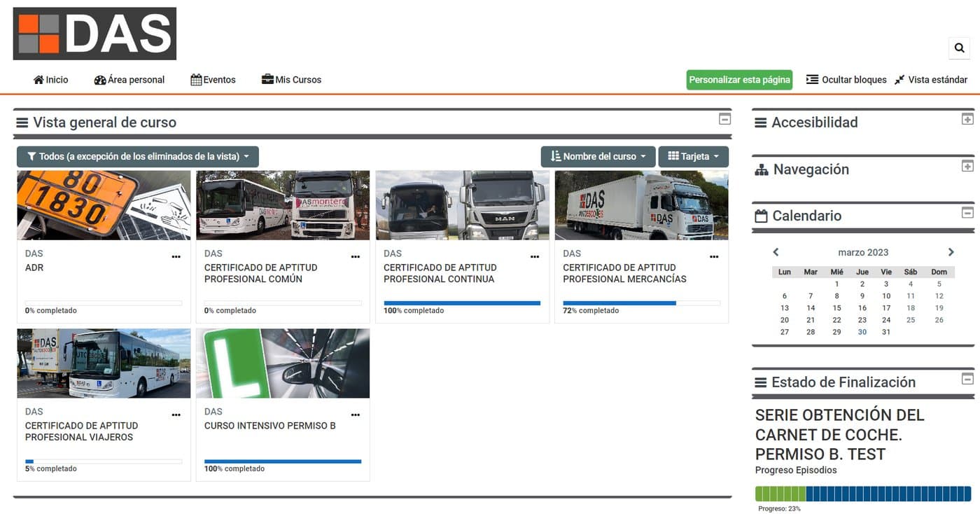The image size is (980, 514).
Task: Open CURSO INTENSIVO PERMISO B course link
Action: coord(270,426)
